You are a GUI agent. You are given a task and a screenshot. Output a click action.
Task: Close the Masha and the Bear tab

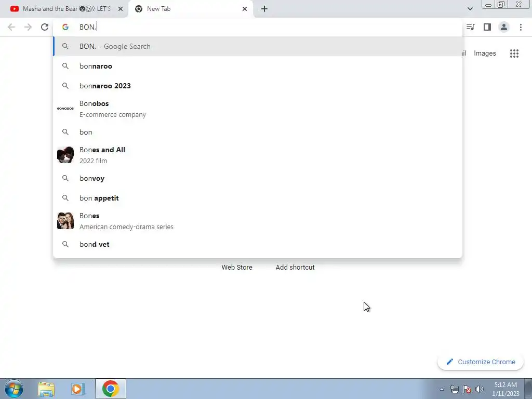click(121, 9)
